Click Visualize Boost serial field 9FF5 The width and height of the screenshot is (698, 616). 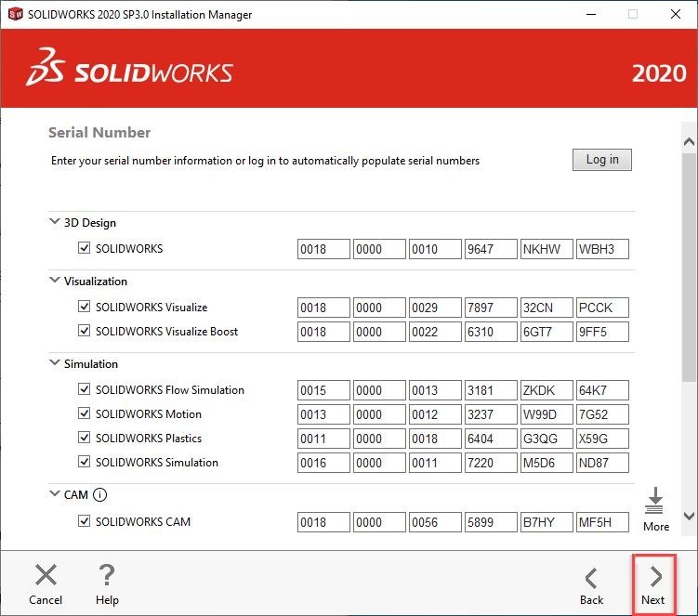point(602,332)
